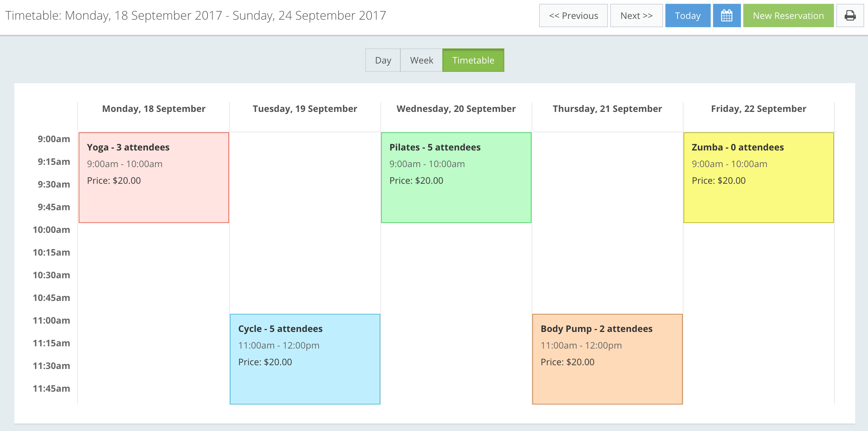
Task: Open the Yoga class on Monday
Action: pyautogui.click(x=153, y=176)
